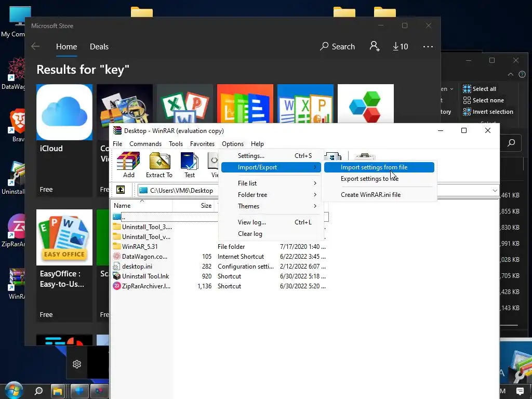
Task: Choose View log... from Options menu
Action: tap(271, 222)
